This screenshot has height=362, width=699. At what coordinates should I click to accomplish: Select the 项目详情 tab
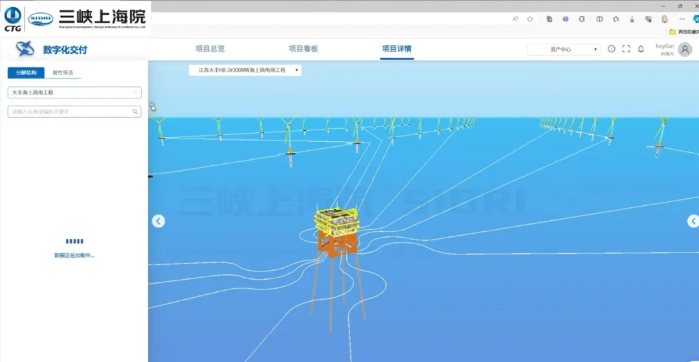point(397,49)
